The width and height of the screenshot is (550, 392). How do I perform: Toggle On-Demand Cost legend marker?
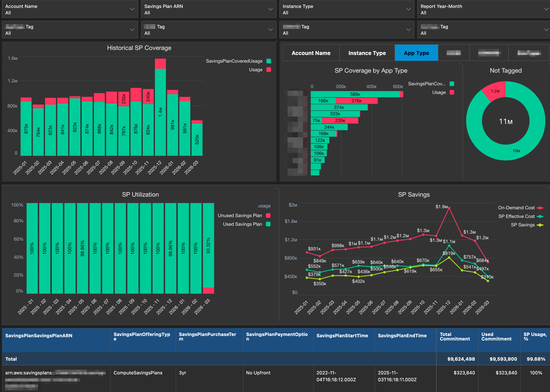(x=540, y=208)
